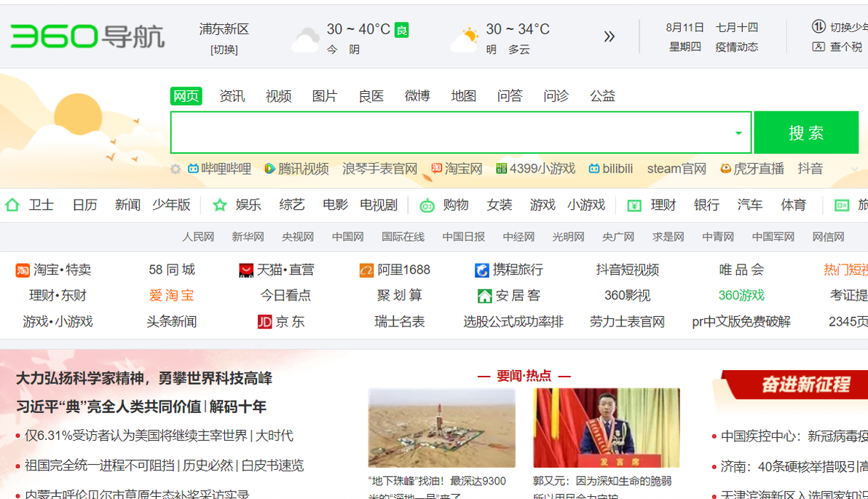The image size is (868, 499).
Task: Click the 360导航 logo
Action: (87, 36)
